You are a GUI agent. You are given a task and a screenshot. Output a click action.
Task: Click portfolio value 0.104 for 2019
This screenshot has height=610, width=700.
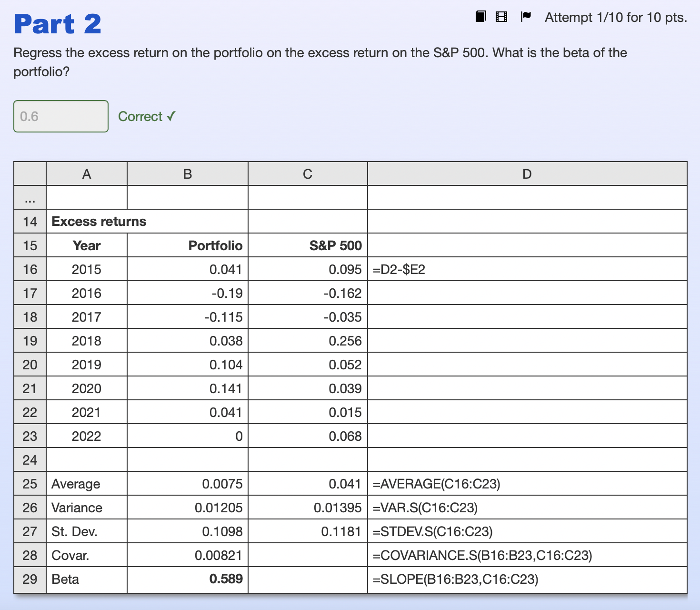(188, 365)
